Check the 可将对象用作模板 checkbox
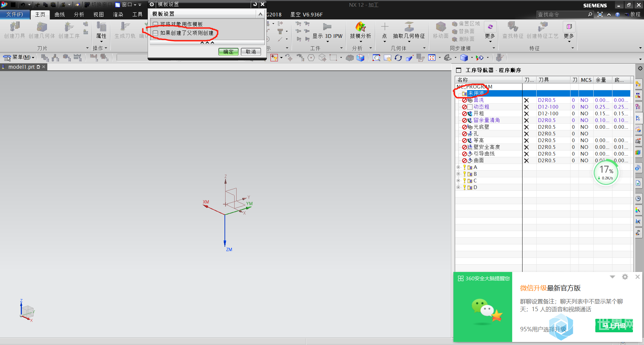The height and width of the screenshot is (345, 644). coord(155,24)
